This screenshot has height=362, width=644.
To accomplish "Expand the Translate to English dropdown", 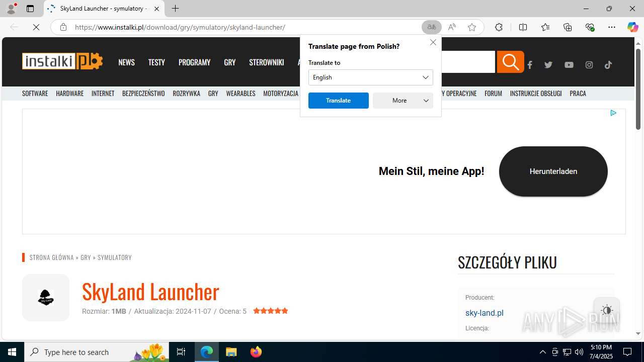I will pos(371,77).
